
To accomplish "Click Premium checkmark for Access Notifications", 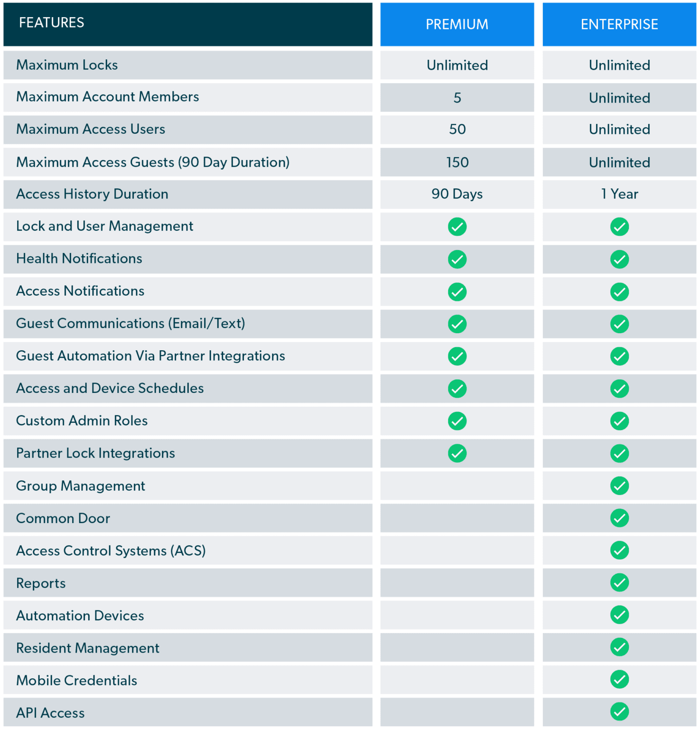I will click(x=457, y=292).
